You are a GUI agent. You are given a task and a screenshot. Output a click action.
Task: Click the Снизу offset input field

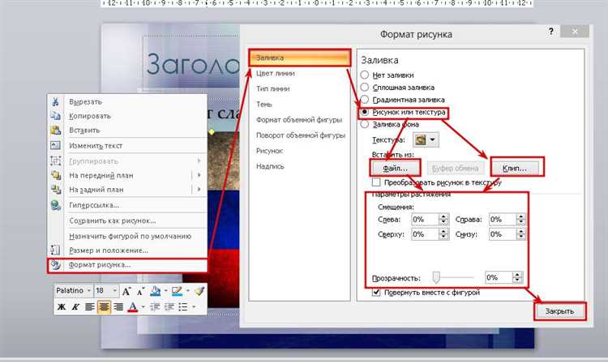click(x=503, y=234)
